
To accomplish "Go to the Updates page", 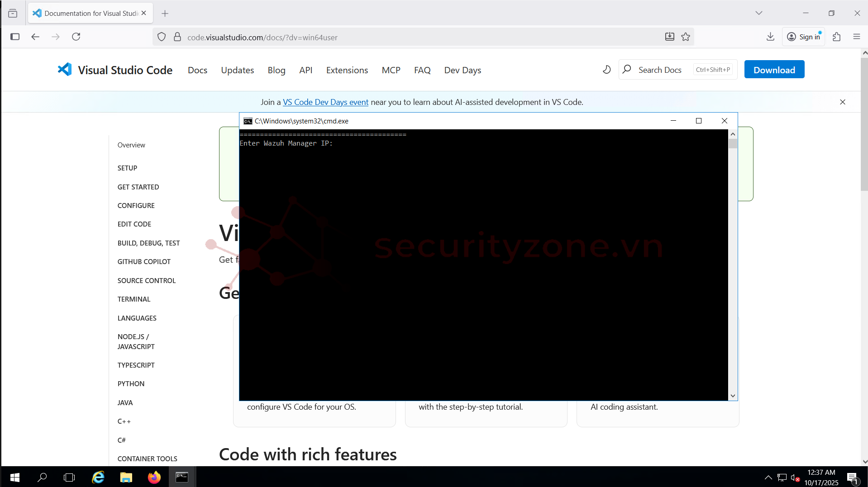I will (x=237, y=70).
